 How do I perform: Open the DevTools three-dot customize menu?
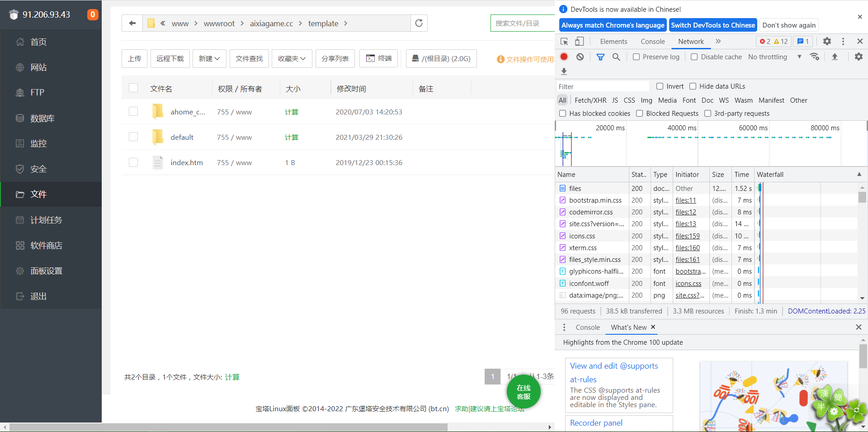click(843, 41)
